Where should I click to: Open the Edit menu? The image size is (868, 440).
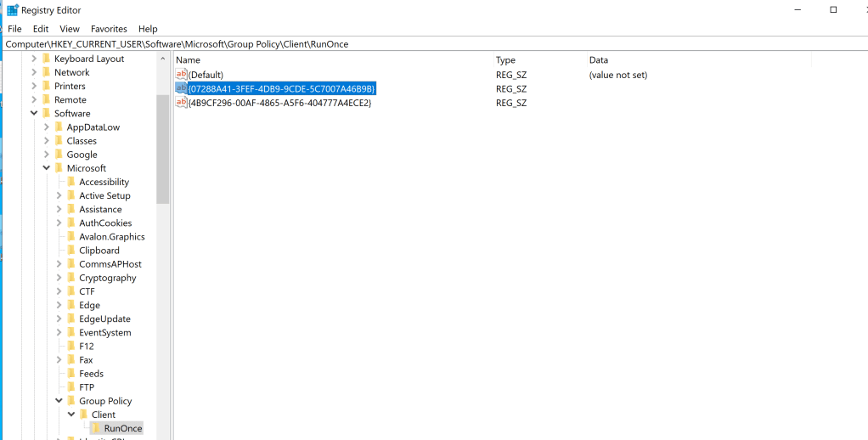(41, 29)
